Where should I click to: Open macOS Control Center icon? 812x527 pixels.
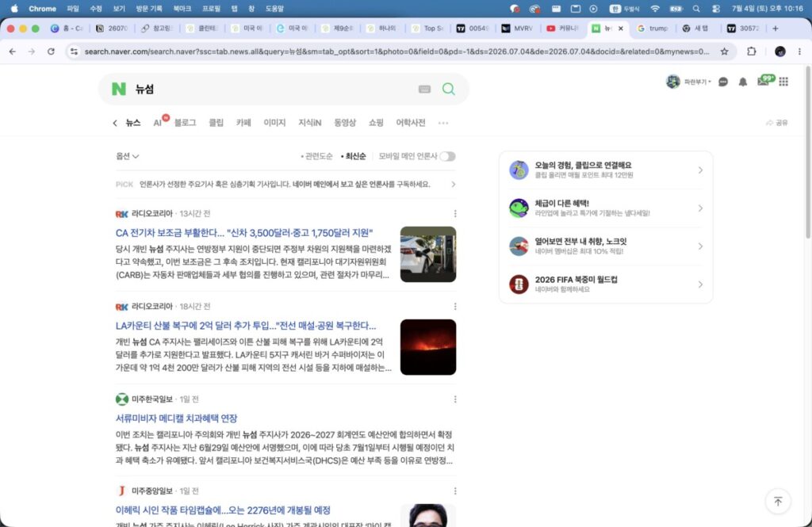(x=716, y=8)
